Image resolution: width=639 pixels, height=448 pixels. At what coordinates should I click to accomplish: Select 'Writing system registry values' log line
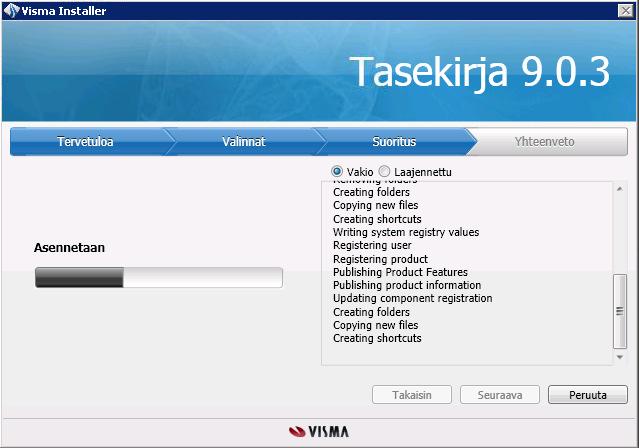(x=406, y=232)
